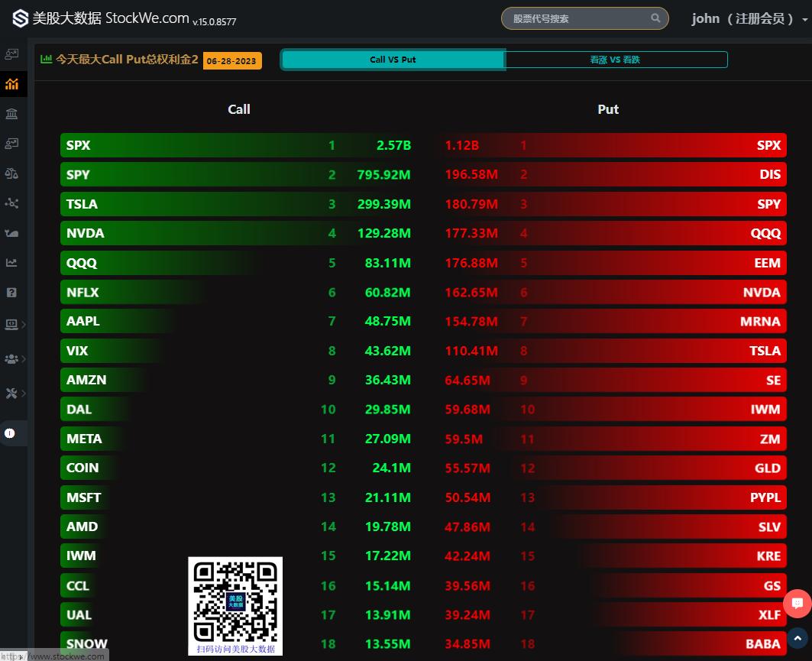Click the john (注册会员) account name
The height and width of the screenshot is (661, 812).
tap(742, 18)
